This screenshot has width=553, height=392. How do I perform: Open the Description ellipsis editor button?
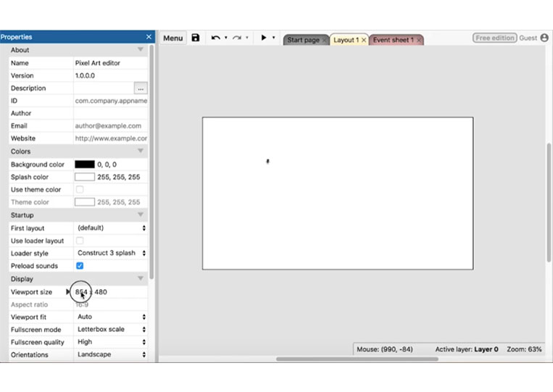[141, 88]
